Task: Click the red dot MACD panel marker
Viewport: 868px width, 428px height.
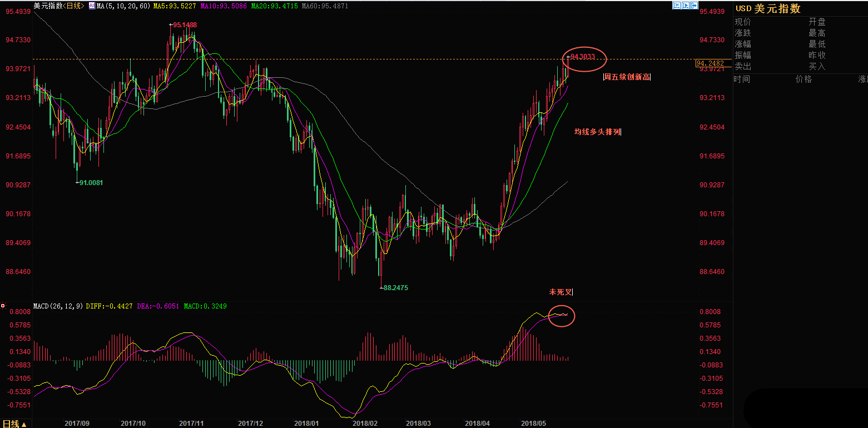Action: point(3,306)
